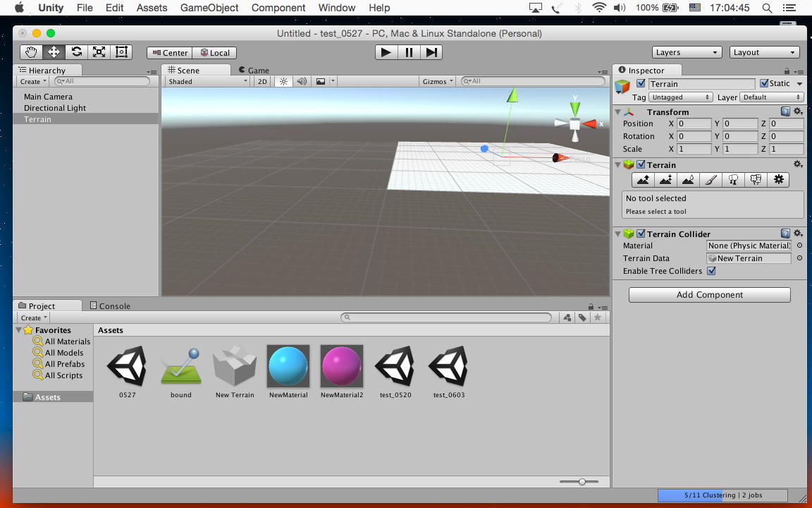Click the favorites star icon in Project toolbar
The height and width of the screenshot is (508, 812).
(598, 317)
